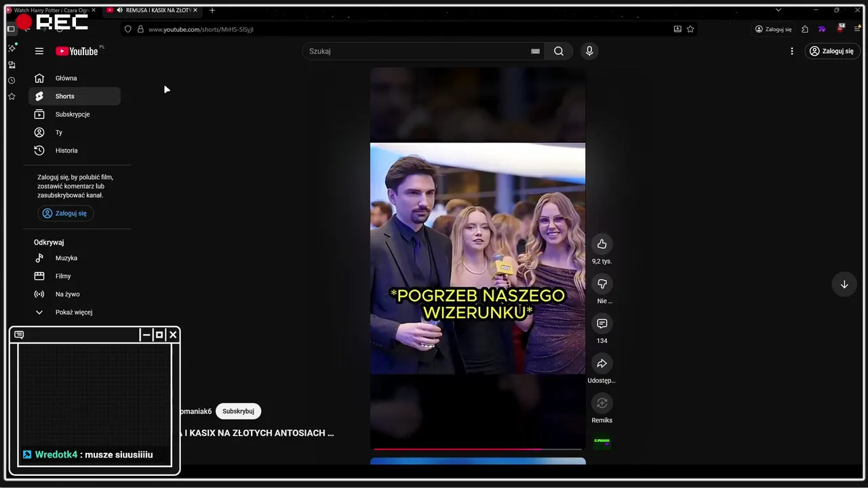Screen dimensions: 868x488
Task: Open Muzyka under Odkrywaj
Action: (x=75, y=258)
